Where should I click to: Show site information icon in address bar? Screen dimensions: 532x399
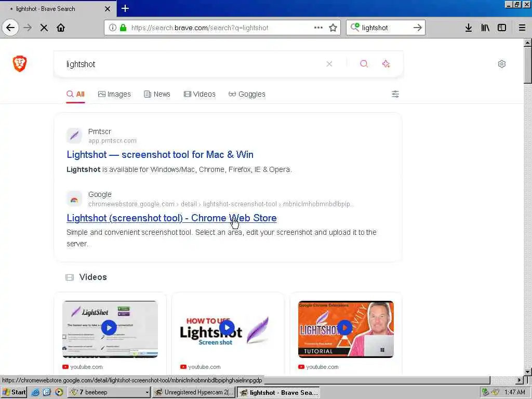tap(113, 28)
